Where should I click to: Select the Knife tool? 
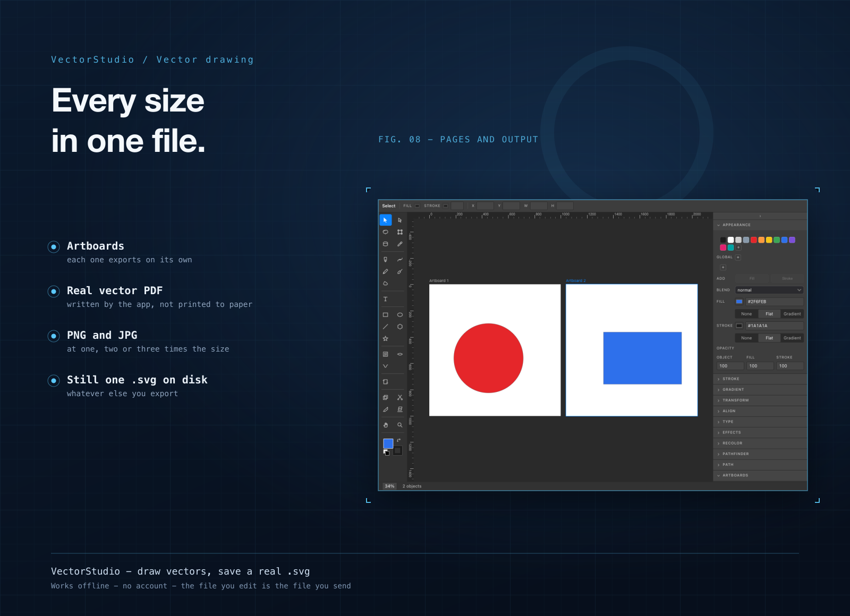tap(385, 409)
